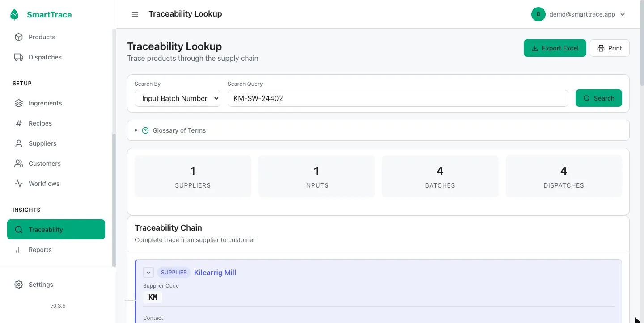Screen dimensions: 644x323
Task: Click the Recipes hash icon
Action: click(x=19, y=123)
